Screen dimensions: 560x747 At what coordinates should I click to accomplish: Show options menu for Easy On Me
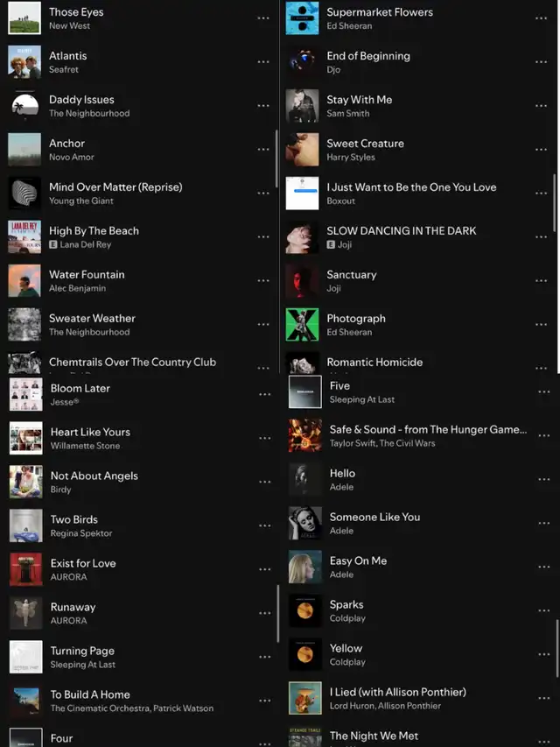(543, 567)
